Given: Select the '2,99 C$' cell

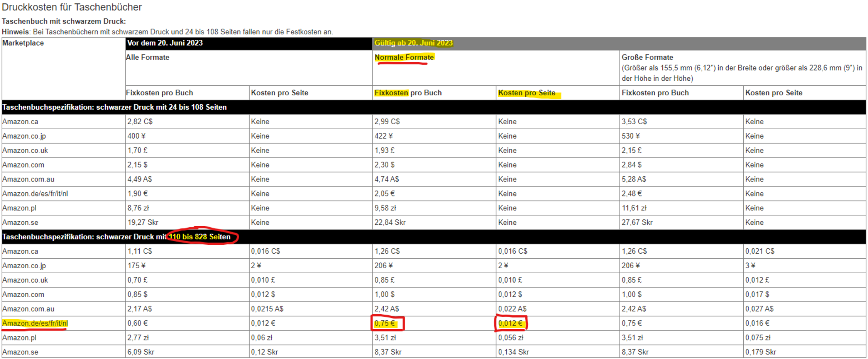Looking at the screenshot, I should (434, 121).
